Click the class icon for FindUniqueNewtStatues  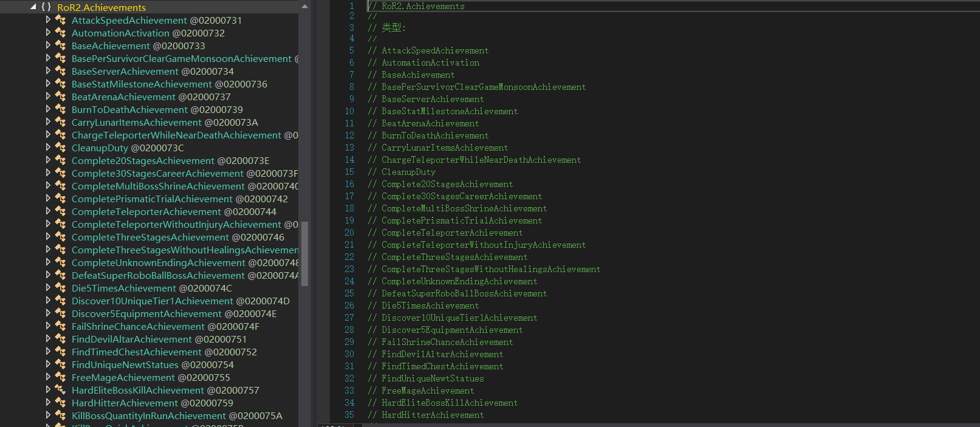pyautogui.click(x=60, y=364)
